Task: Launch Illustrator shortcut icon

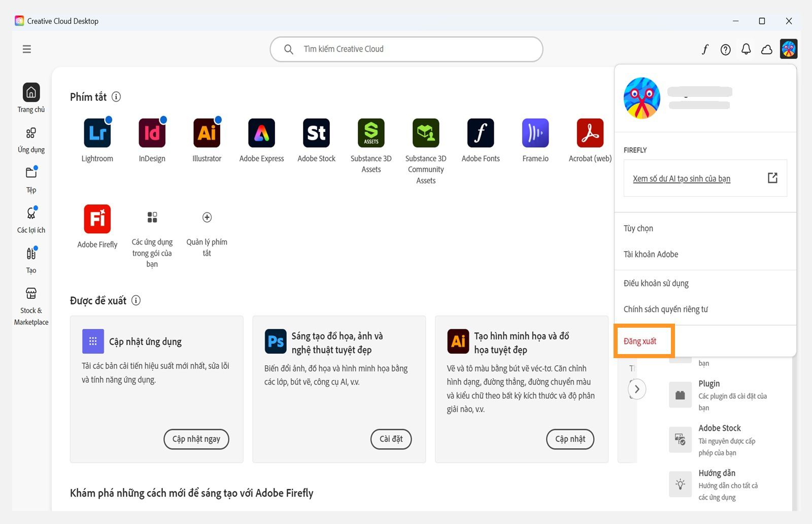Action: [x=207, y=133]
